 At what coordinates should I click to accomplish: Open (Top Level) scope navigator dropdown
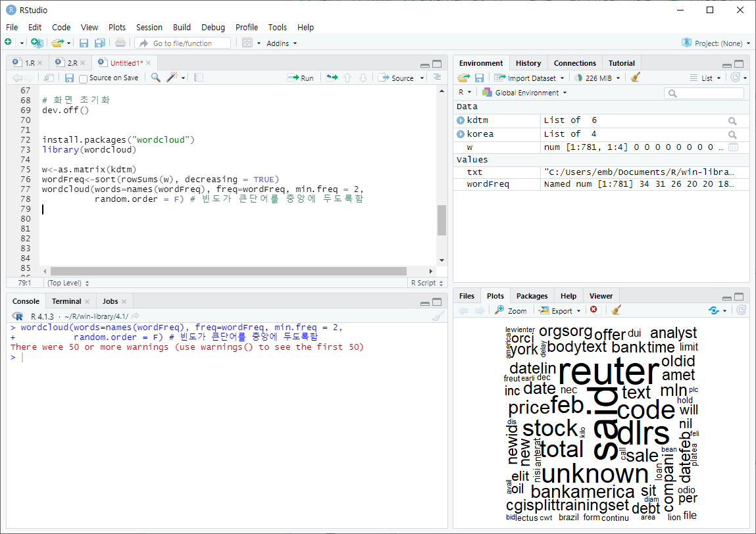pyautogui.click(x=68, y=283)
